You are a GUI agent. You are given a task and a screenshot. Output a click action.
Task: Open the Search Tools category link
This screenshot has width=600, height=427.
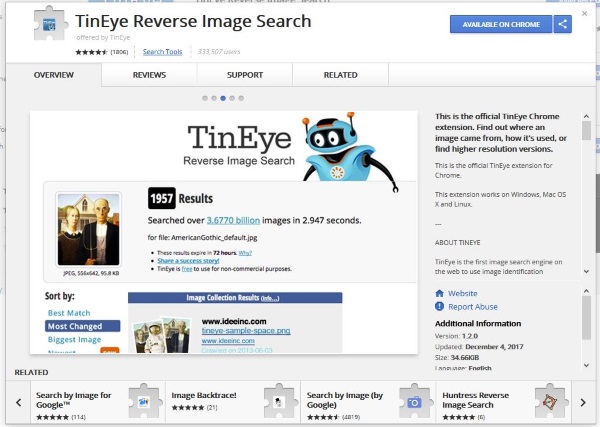click(162, 52)
